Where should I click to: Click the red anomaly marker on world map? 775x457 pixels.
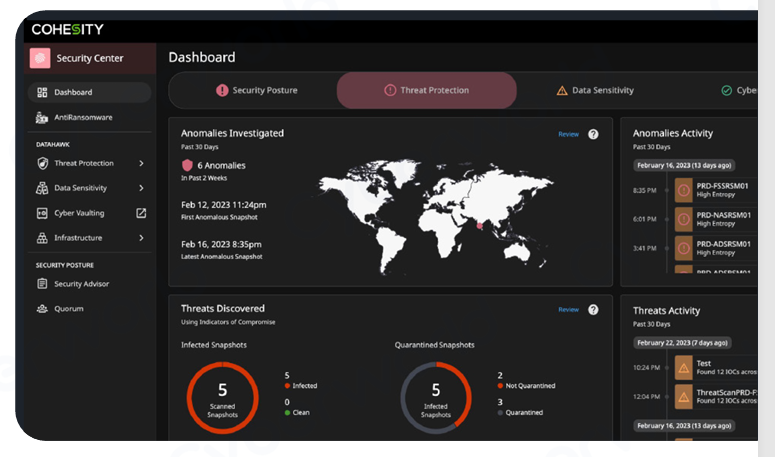click(x=479, y=226)
